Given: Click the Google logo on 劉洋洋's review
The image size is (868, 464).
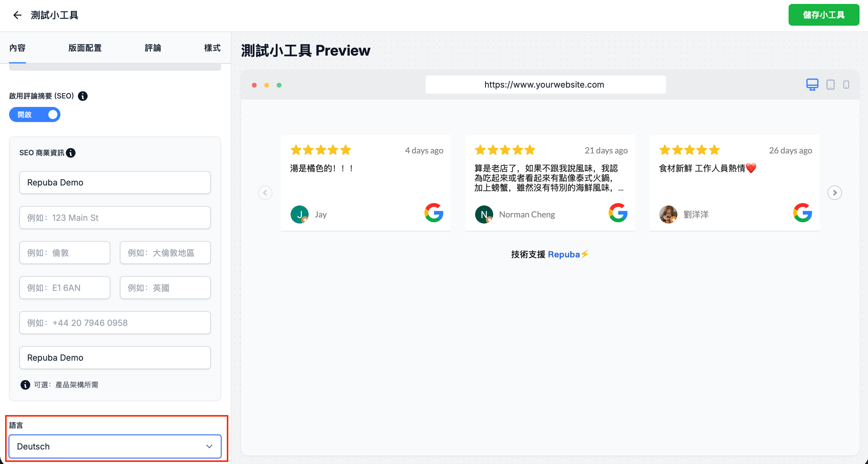Looking at the screenshot, I should tap(803, 213).
